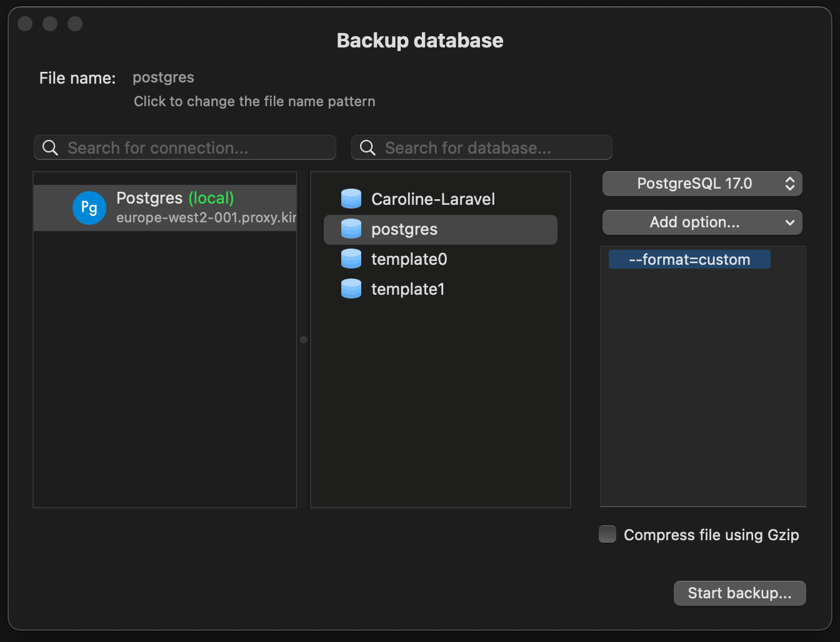This screenshot has width=840, height=642.
Task: Click the chevron on the Add option button
Action: click(790, 222)
